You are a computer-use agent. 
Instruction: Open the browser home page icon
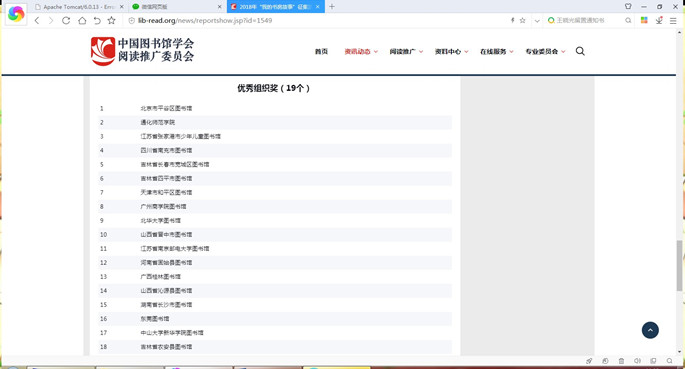click(x=82, y=21)
